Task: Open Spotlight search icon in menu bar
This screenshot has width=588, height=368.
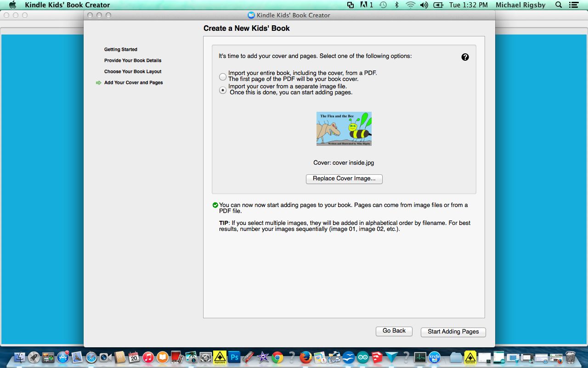Action: click(559, 5)
